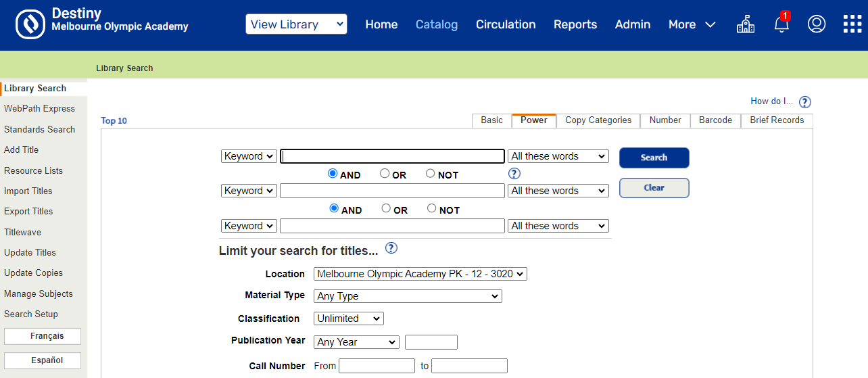
Task: Open the apps grid icon
Action: coord(852,24)
